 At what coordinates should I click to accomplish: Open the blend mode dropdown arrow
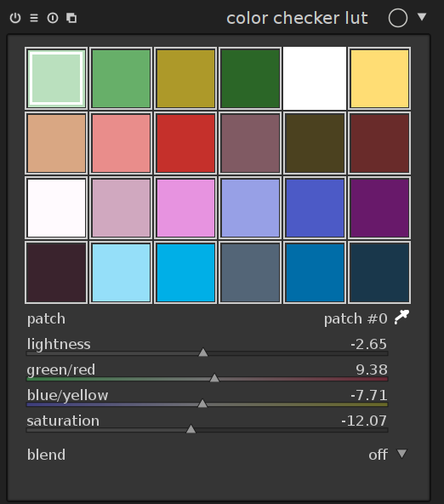[x=401, y=454]
